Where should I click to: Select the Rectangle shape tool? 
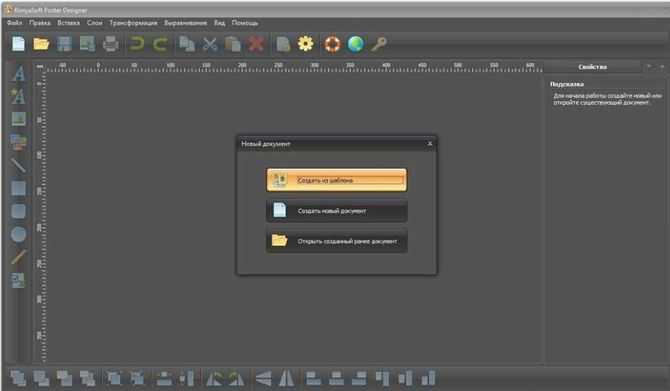pyautogui.click(x=18, y=188)
